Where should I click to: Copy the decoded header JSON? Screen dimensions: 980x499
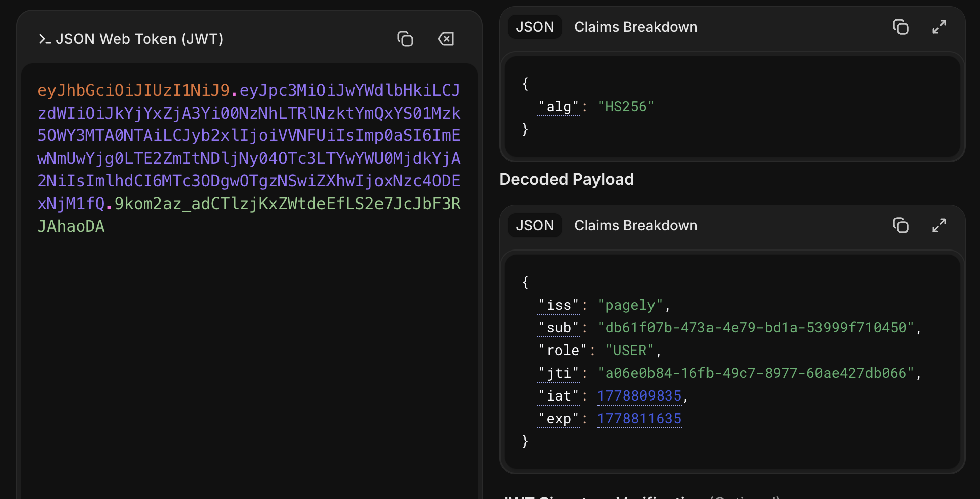click(901, 27)
